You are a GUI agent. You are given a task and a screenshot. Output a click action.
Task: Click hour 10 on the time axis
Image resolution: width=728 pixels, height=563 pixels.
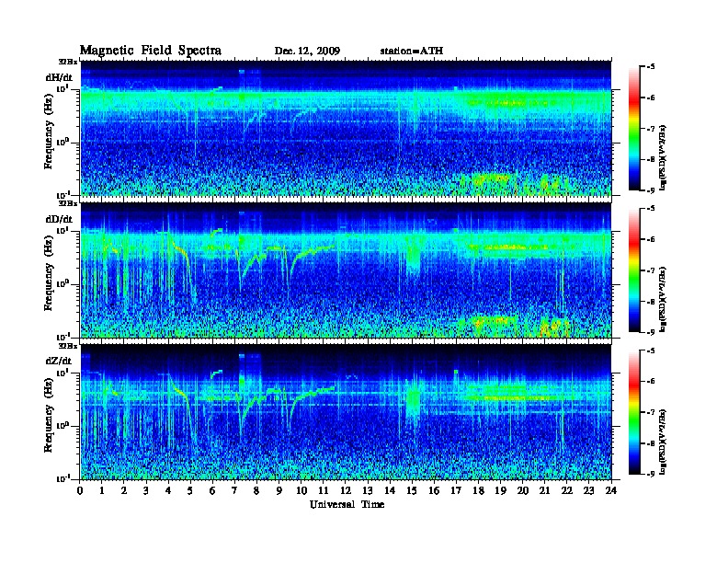click(x=301, y=491)
